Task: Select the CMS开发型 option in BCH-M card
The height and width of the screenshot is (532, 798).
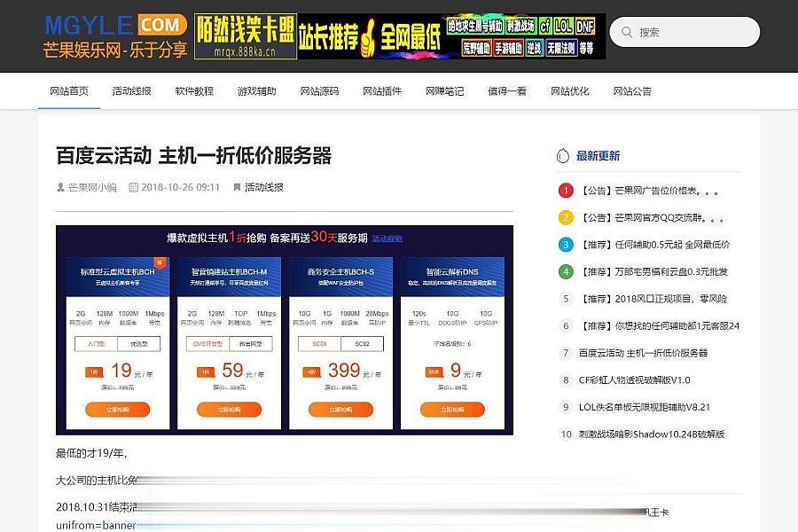Action: (x=207, y=344)
